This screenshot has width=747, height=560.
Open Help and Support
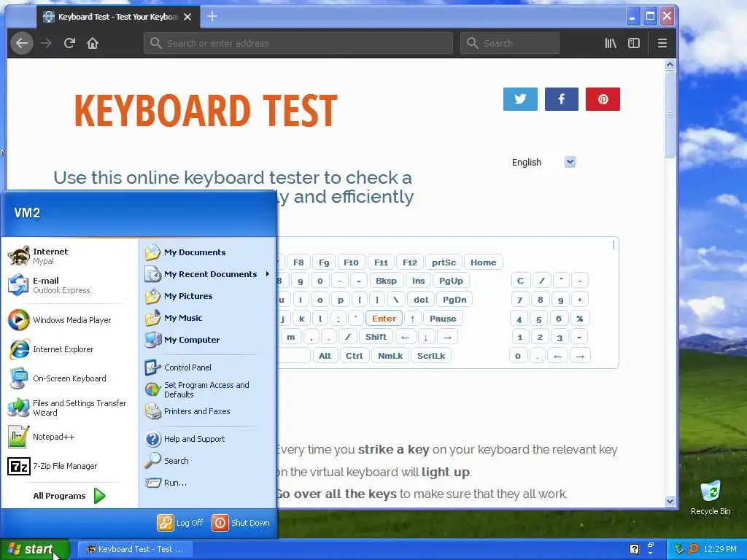(186, 438)
